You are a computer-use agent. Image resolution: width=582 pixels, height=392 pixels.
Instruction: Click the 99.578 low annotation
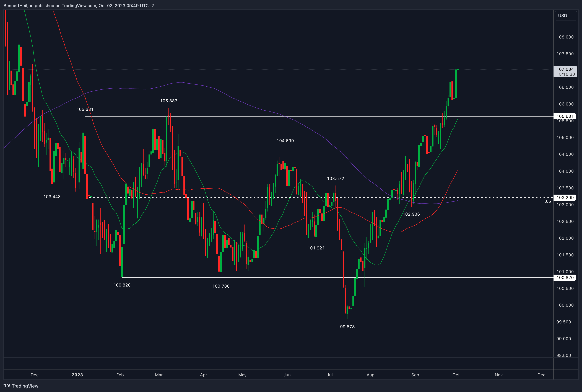[347, 327]
